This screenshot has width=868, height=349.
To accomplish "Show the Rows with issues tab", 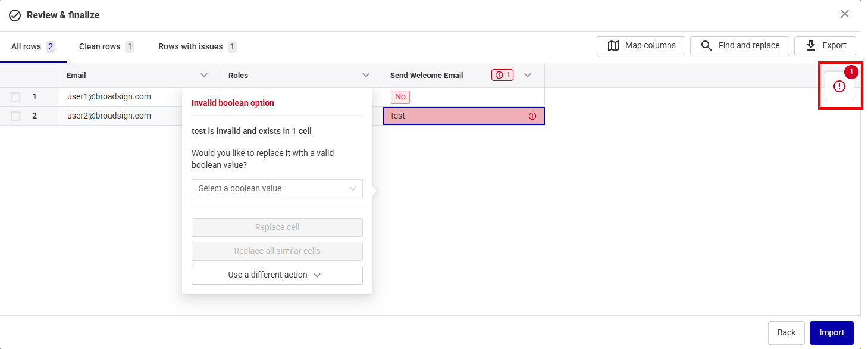I will tap(197, 46).
